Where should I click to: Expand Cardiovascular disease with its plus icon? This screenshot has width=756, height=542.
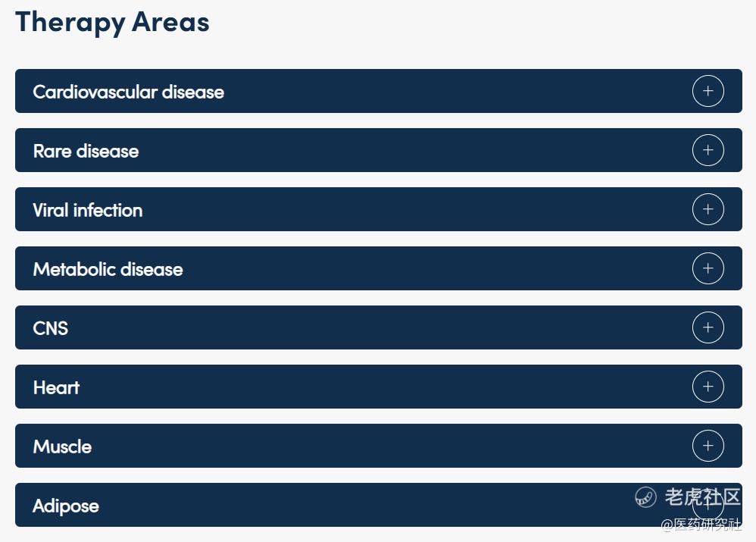[708, 91]
